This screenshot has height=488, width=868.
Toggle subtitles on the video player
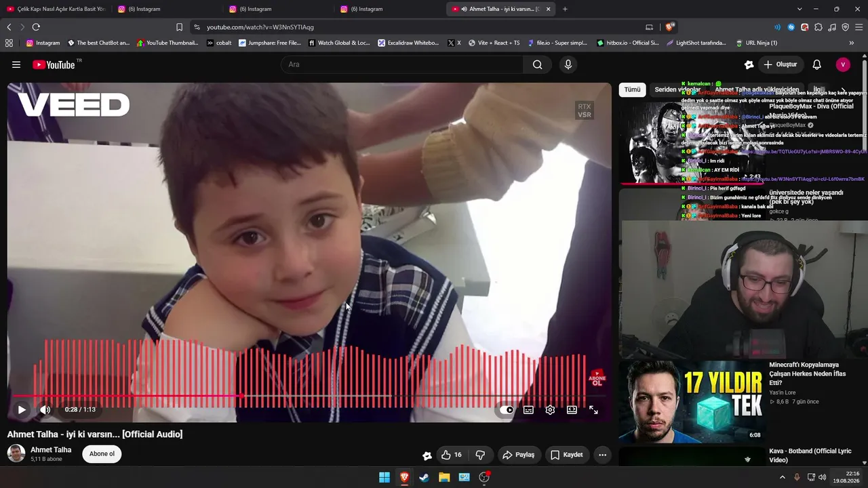[528, 409]
